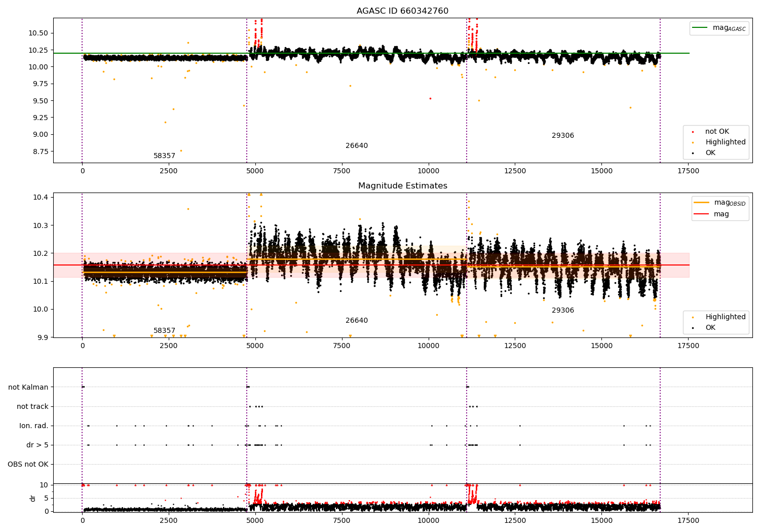Click the 10.50 y-axis tick in the top plot
The image size is (760, 532).
[x=39, y=33]
